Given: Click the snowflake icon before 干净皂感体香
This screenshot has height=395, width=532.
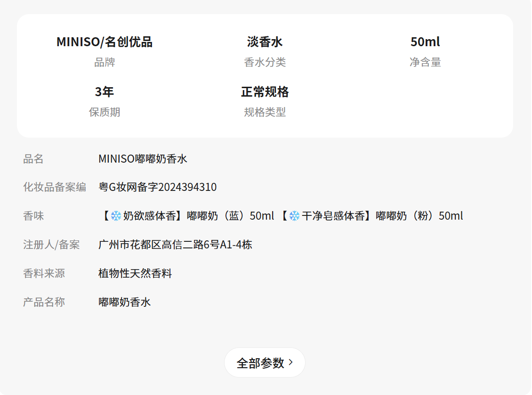Looking at the screenshot, I should click(294, 216).
